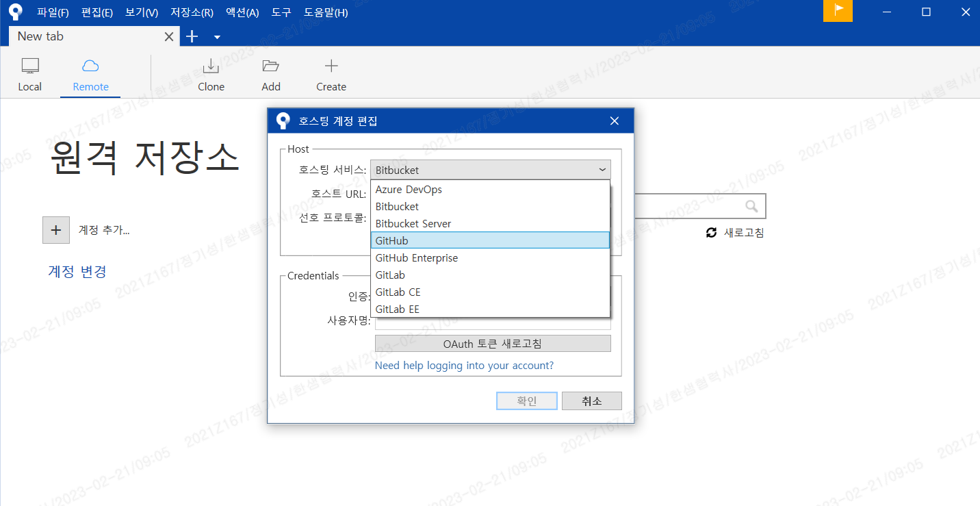Open the 액션(A) menu

[242, 12]
